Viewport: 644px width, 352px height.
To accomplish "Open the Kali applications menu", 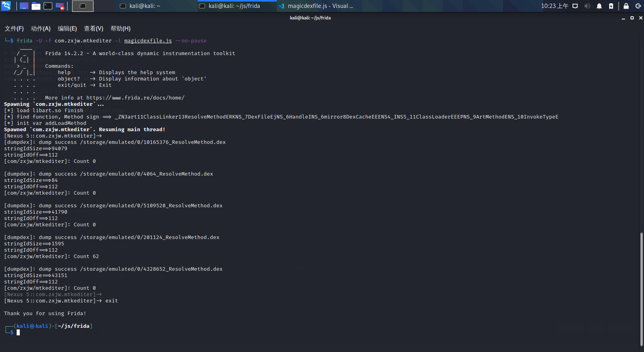I will coord(6,6).
